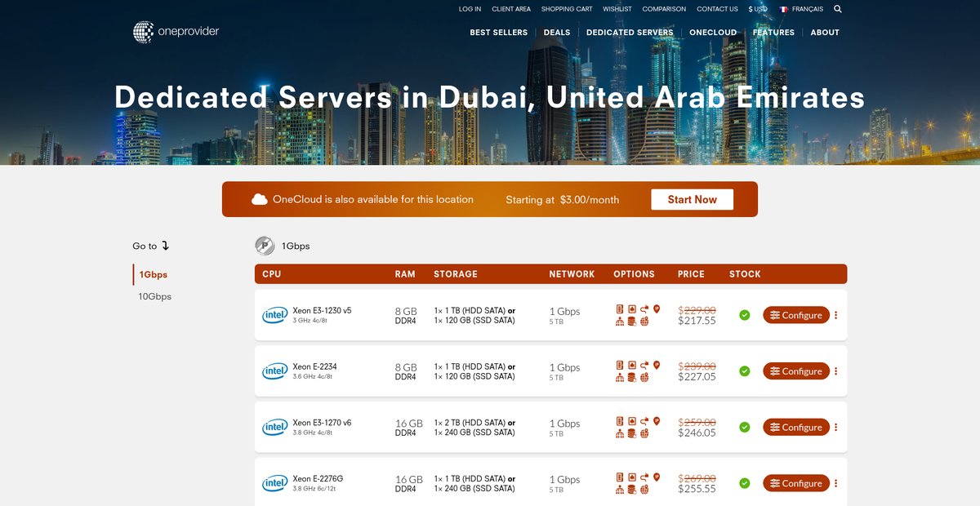Click the Intel logo on the Xeon E-2234 row

274,371
